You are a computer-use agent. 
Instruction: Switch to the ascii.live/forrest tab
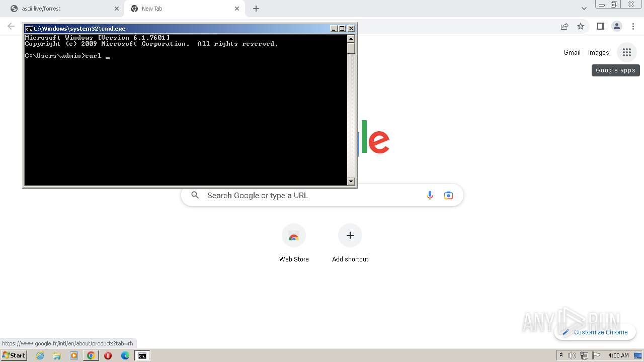tap(63, 9)
